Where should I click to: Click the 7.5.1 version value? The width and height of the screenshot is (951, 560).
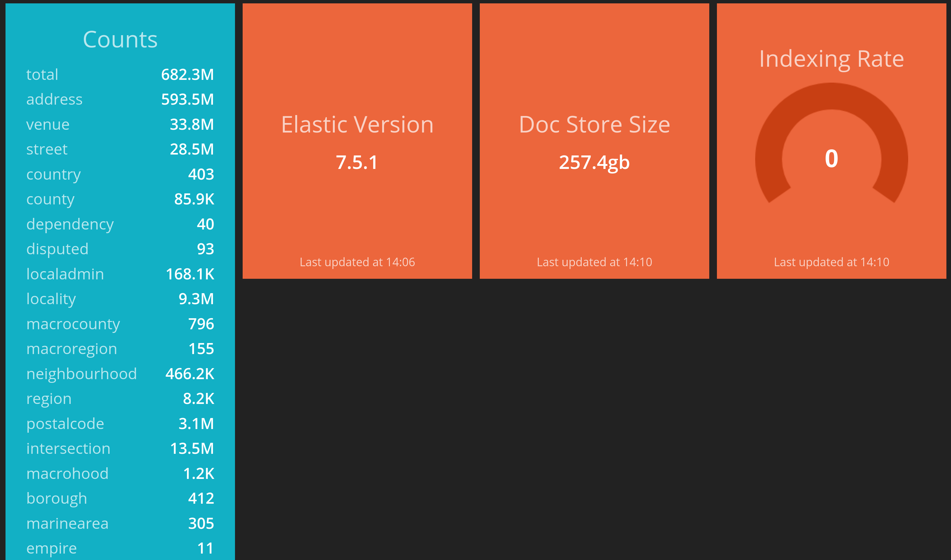[357, 162]
